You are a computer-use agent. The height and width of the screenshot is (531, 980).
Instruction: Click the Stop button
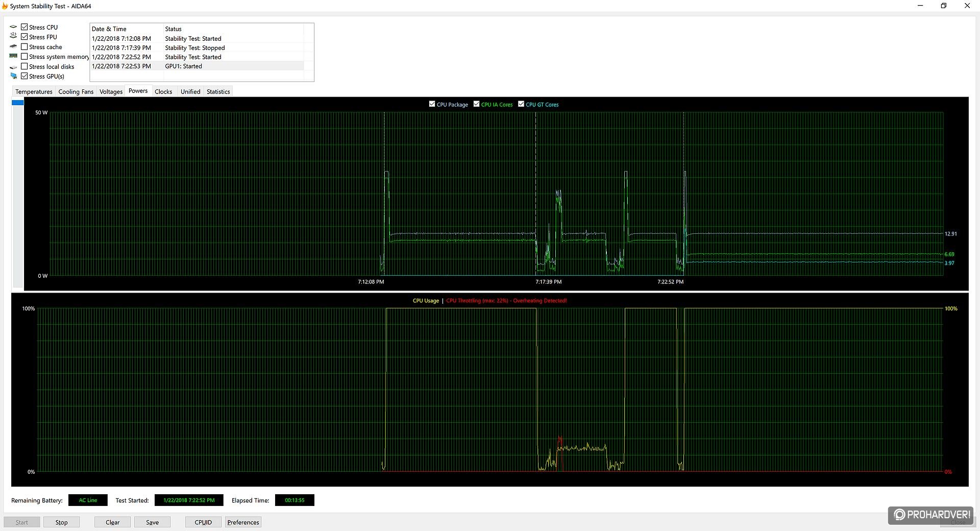pyautogui.click(x=61, y=522)
